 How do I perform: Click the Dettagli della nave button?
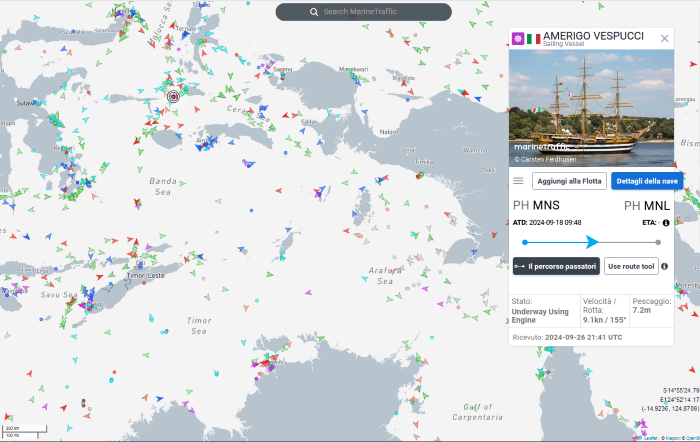(x=647, y=181)
